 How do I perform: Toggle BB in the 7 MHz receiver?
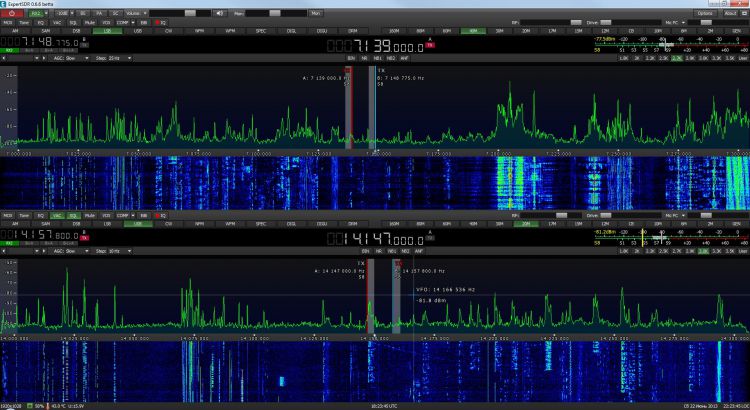(x=143, y=22)
